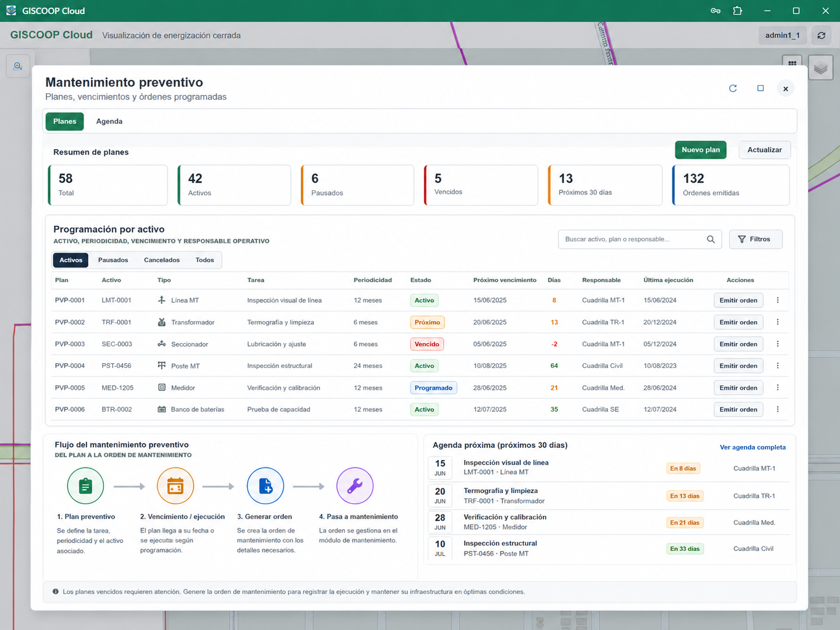This screenshot has height=630, width=840.
Task: Click the Nuevo plan button
Action: point(701,150)
